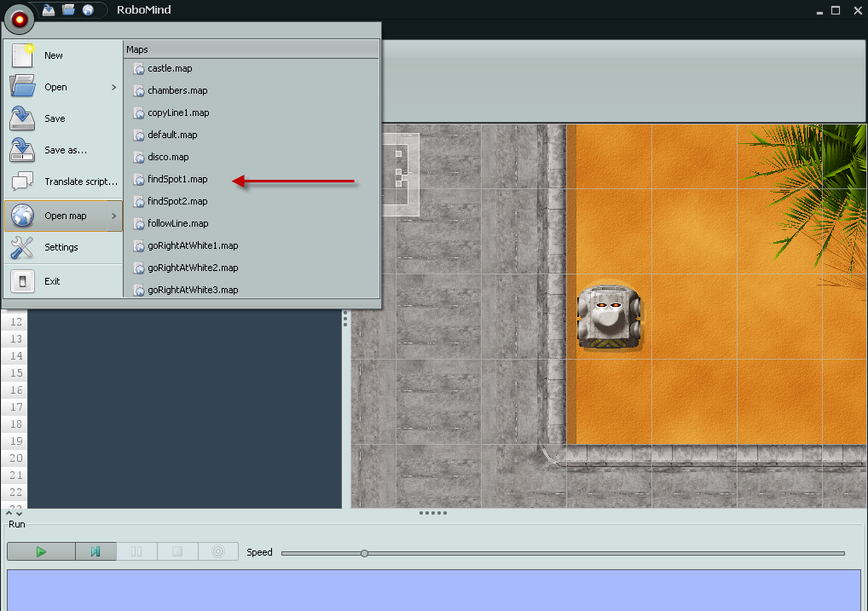The image size is (868, 611).
Task: Click the chambers.map file icon
Action: (139, 91)
